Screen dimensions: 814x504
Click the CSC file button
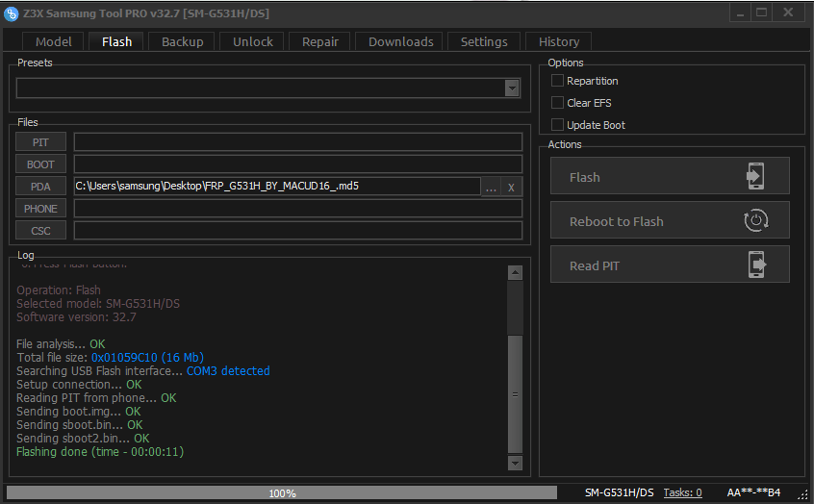[40, 231]
